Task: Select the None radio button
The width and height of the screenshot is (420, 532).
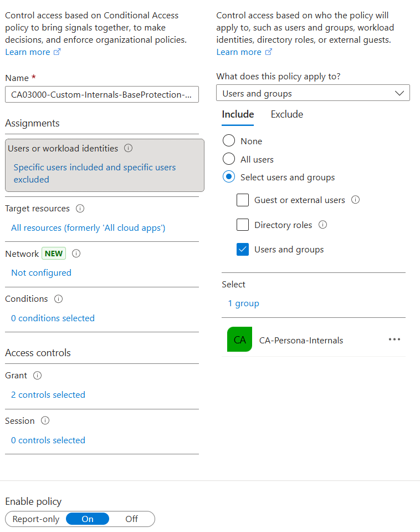Action: click(x=229, y=141)
